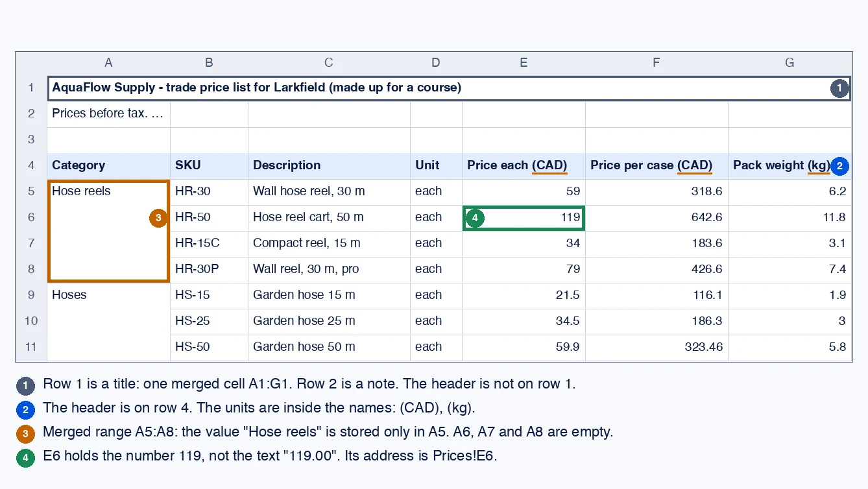Click the Unit cell in HR-30 row
This screenshot has height=489, width=868.
coord(436,192)
